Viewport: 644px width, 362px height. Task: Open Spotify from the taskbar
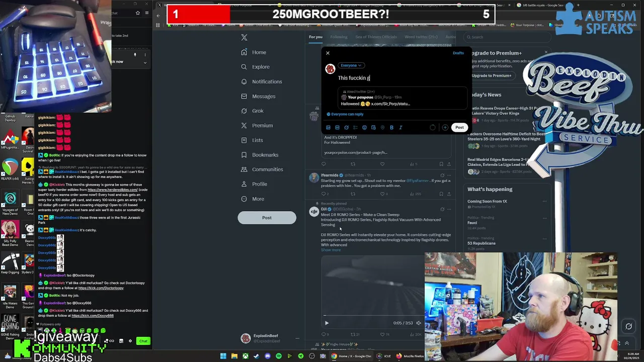(278, 356)
